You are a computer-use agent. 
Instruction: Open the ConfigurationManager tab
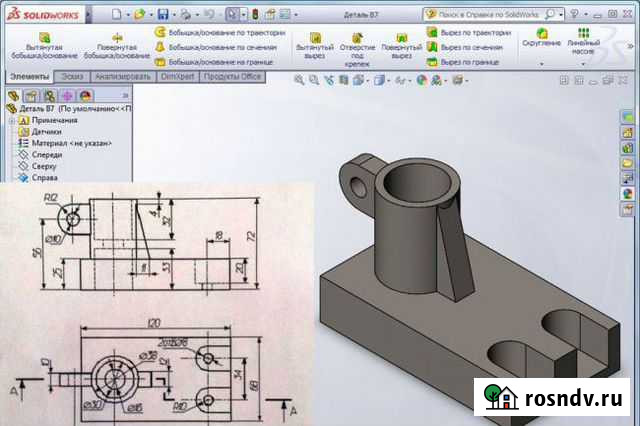(50, 96)
